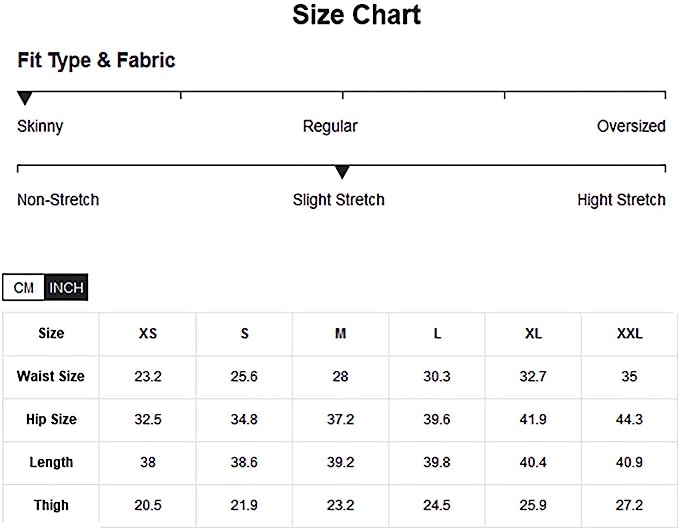
Task: Click the Fit Type slider marker at Skinny
Action: pos(25,98)
